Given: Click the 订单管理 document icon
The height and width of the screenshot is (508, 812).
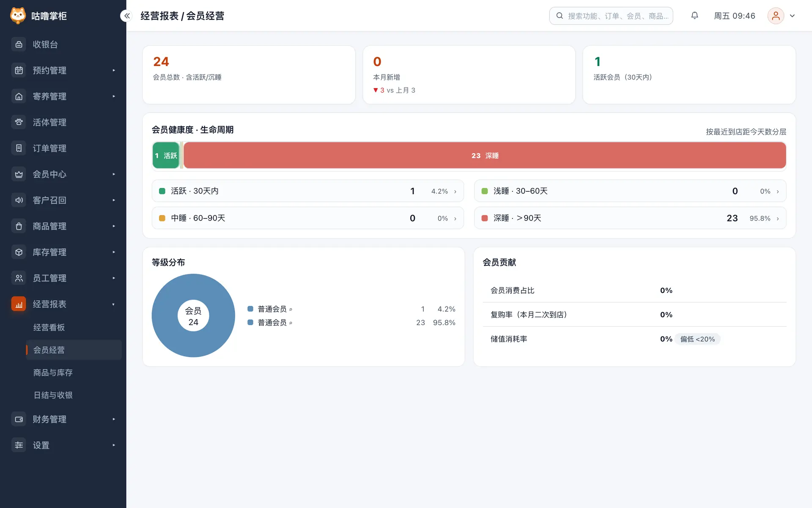Looking at the screenshot, I should point(19,148).
